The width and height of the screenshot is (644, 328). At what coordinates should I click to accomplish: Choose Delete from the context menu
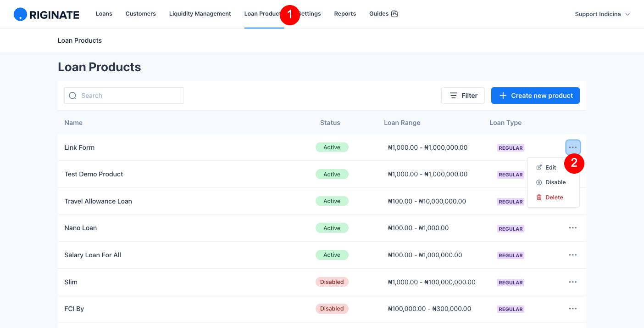pyautogui.click(x=553, y=198)
